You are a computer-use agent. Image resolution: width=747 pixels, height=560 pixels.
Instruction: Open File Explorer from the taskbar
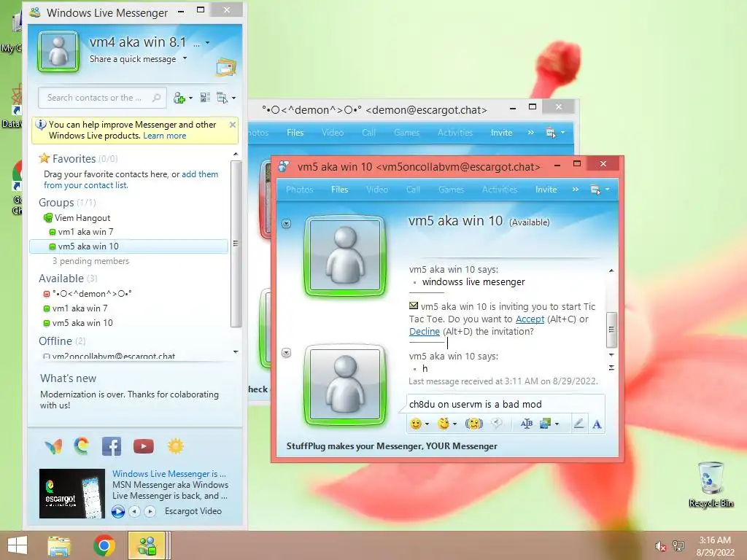59,545
